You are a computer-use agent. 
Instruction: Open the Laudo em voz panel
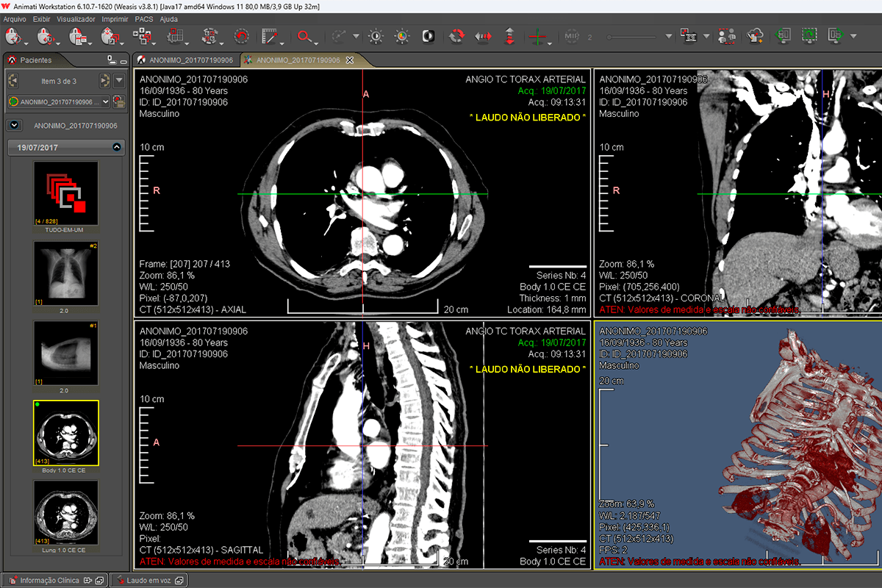click(148, 581)
